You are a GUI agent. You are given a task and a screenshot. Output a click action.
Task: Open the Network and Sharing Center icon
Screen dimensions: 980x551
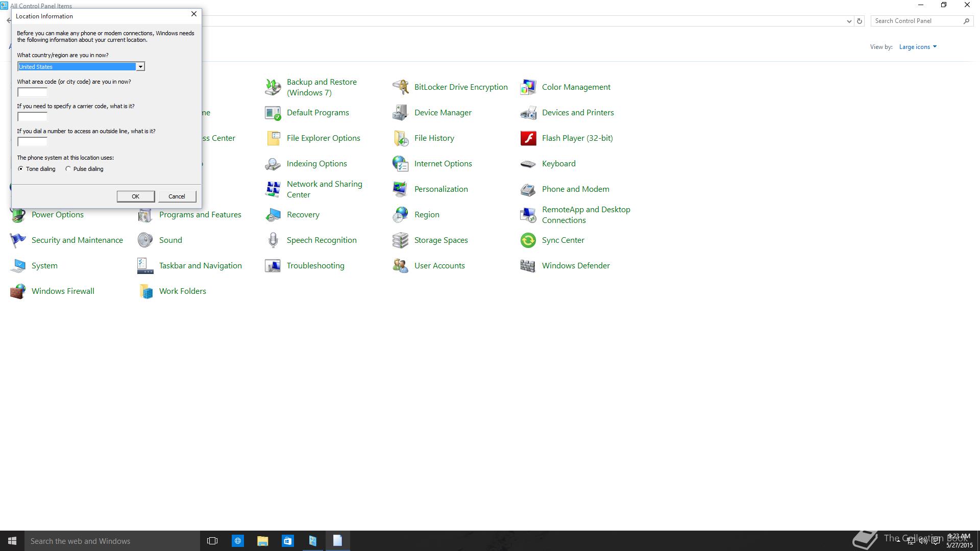pos(273,189)
